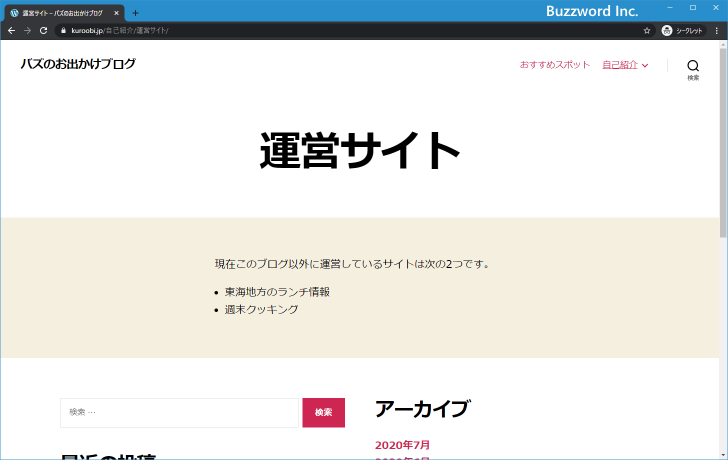
Task: Click the paragraph starting 現在このブログ以外に
Action: [352, 264]
